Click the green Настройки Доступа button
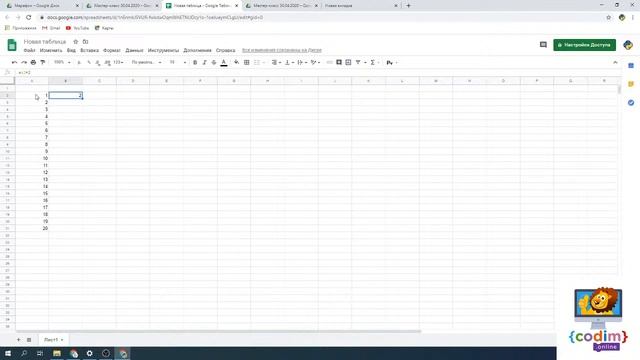Viewport: 640px width, 360px height. [584, 45]
